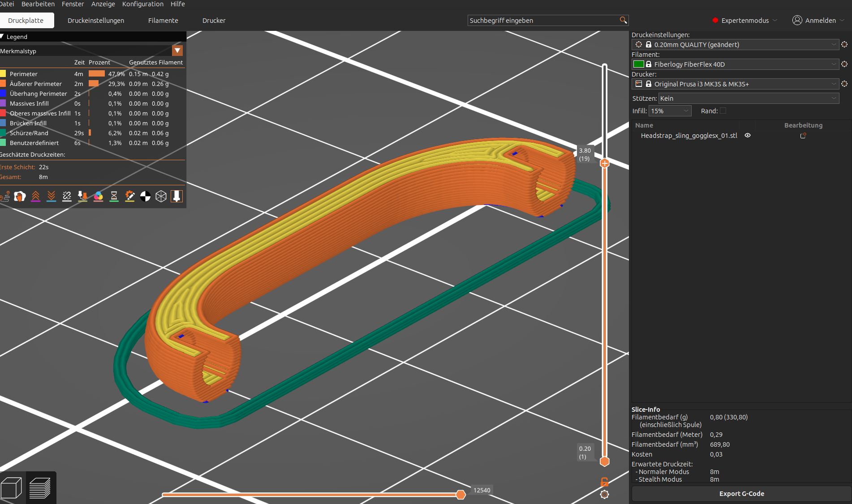
Task: Switch to Filamente tab
Action: click(x=163, y=20)
